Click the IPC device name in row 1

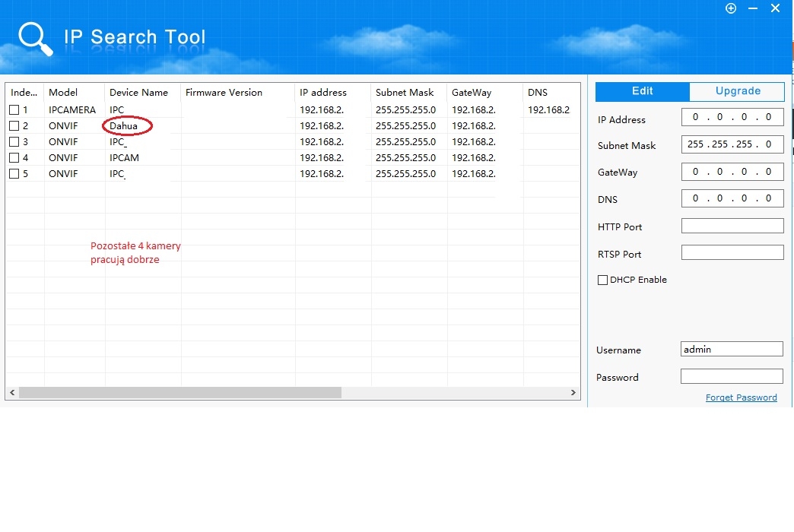click(116, 110)
